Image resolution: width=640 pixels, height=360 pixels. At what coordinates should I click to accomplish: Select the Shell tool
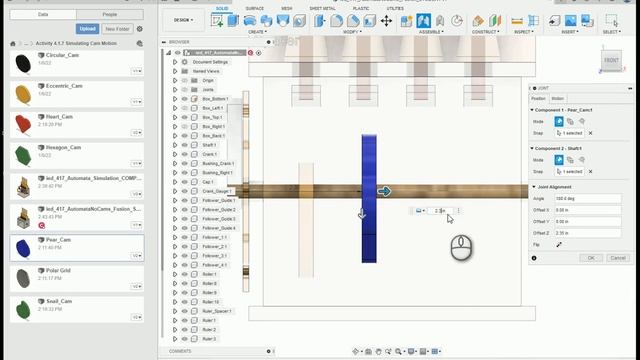pos(369,20)
